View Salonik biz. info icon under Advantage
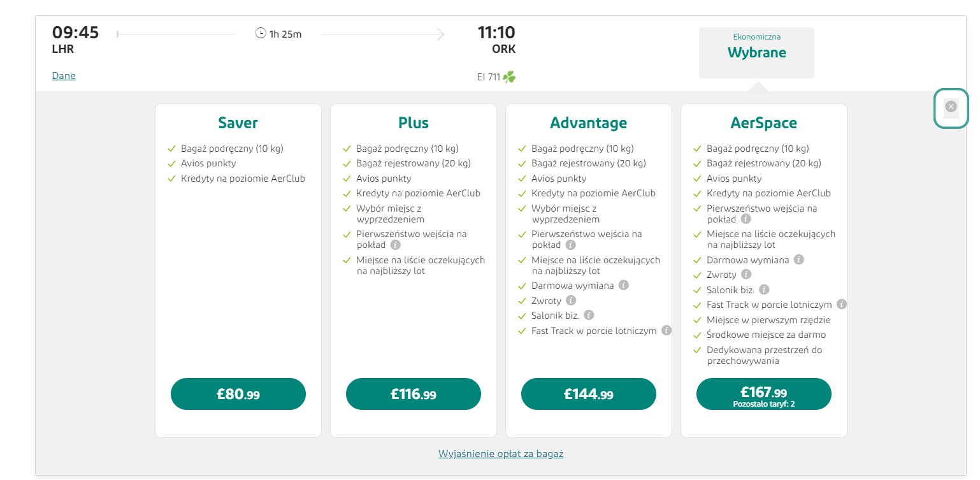The height and width of the screenshot is (480, 980). click(588, 315)
